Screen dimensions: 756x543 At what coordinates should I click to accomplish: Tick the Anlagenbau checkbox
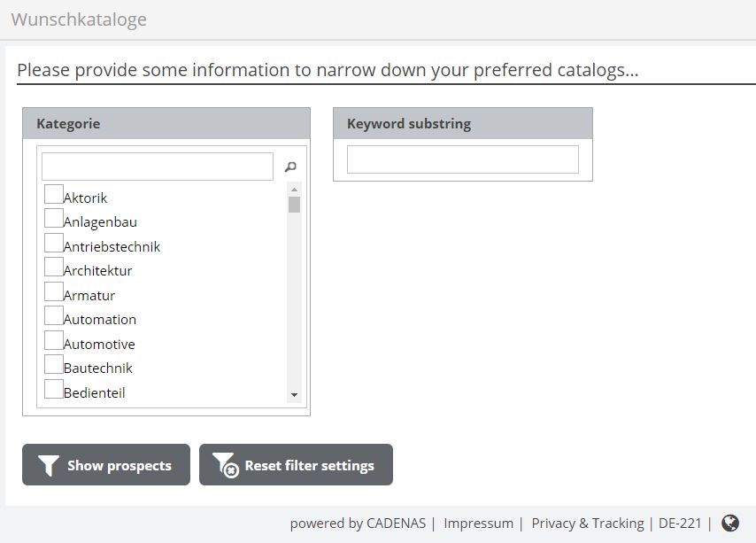click(54, 218)
